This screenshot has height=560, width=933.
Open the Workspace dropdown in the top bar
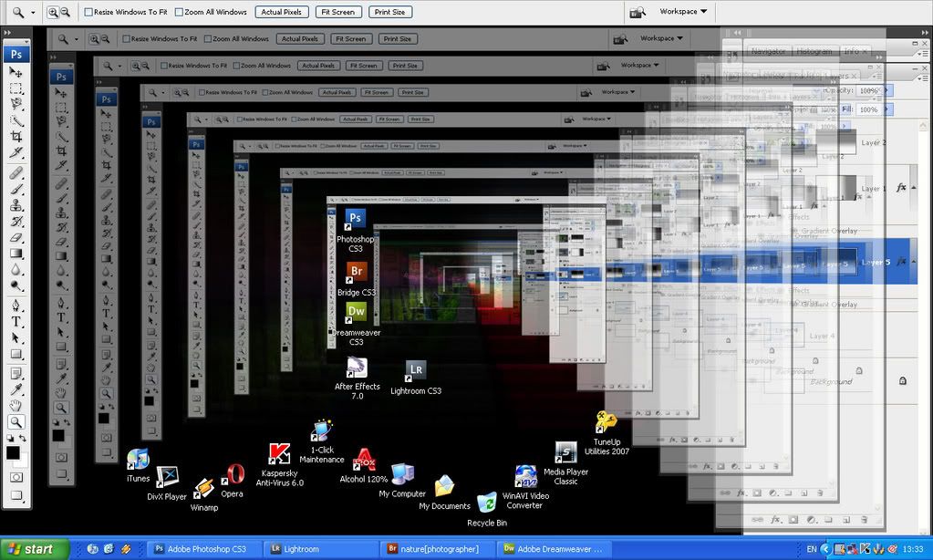683,12
